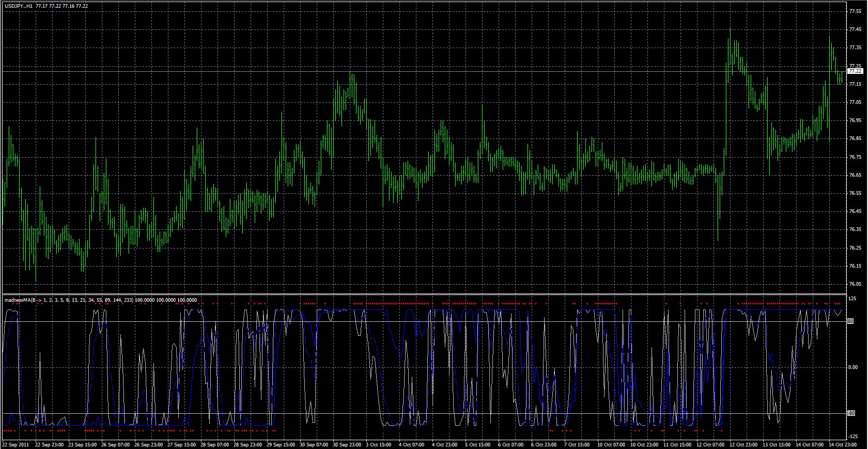
Task: Click the USDJPY H1 chart title text
Action: (x=45, y=6)
